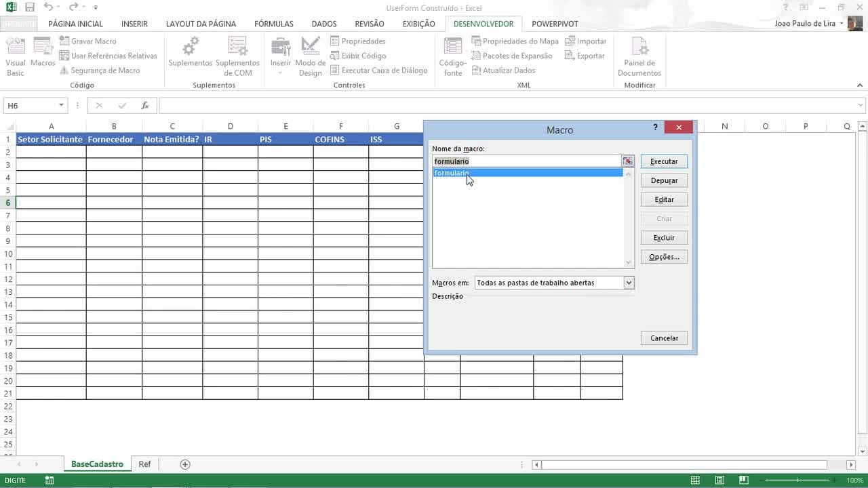
Task: Save the workbook from quick access toolbar
Action: pos(29,7)
